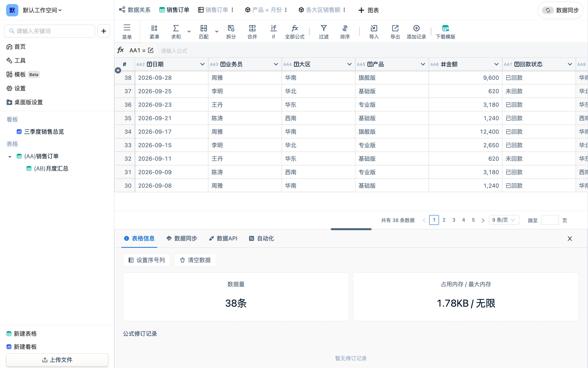Go to 首页 home
The width and height of the screenshot is (588, 368).
(x=16, y=46)
